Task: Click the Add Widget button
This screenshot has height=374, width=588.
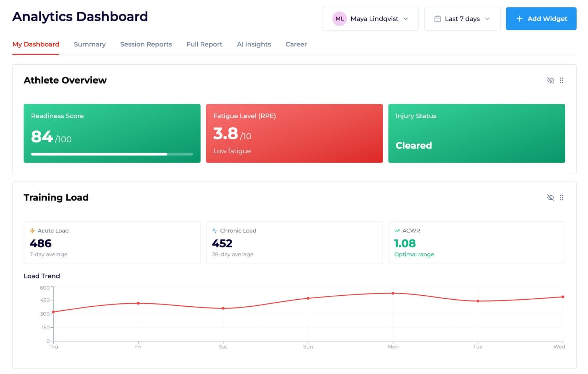Action: (541, 19)
